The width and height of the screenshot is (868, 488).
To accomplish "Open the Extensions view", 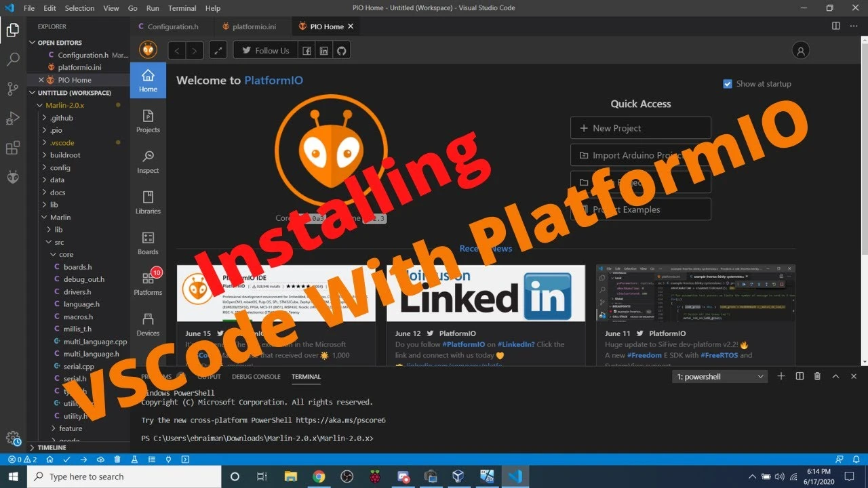I will 13,148.
